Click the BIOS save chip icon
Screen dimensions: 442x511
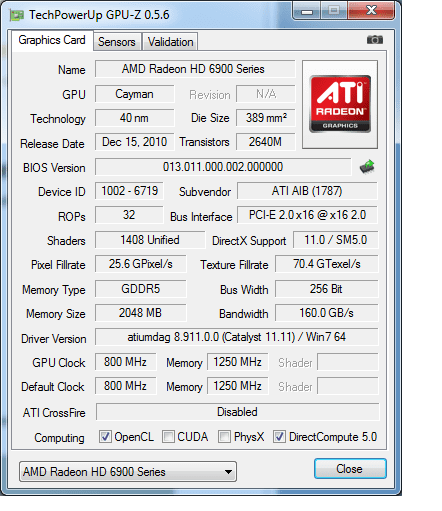pyautogui.click(x=367, y=167)
